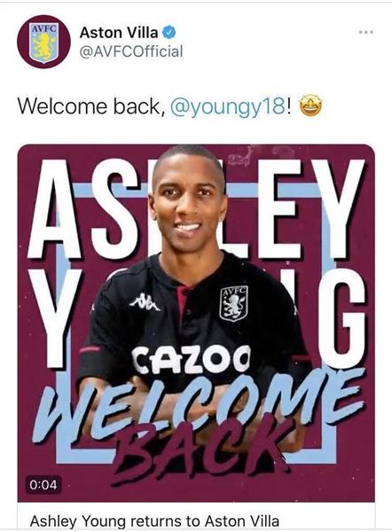Open the @AVFCOfficial handle
The width and height of the screenshot is (392, 532).
131,51
